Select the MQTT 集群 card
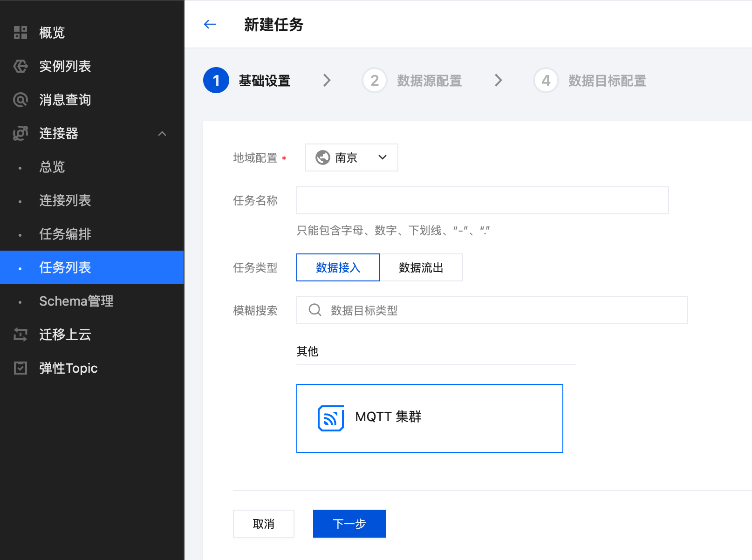Screen dimensions: 752x560 pyautogui.click(x=430, y=418)
